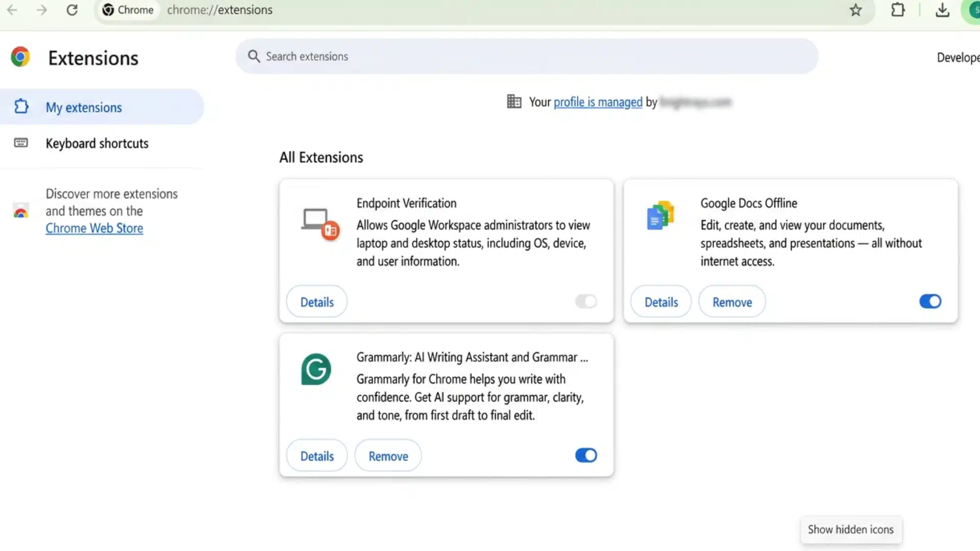Click the Developer mode label
The image size is (980, 551).
958,58
